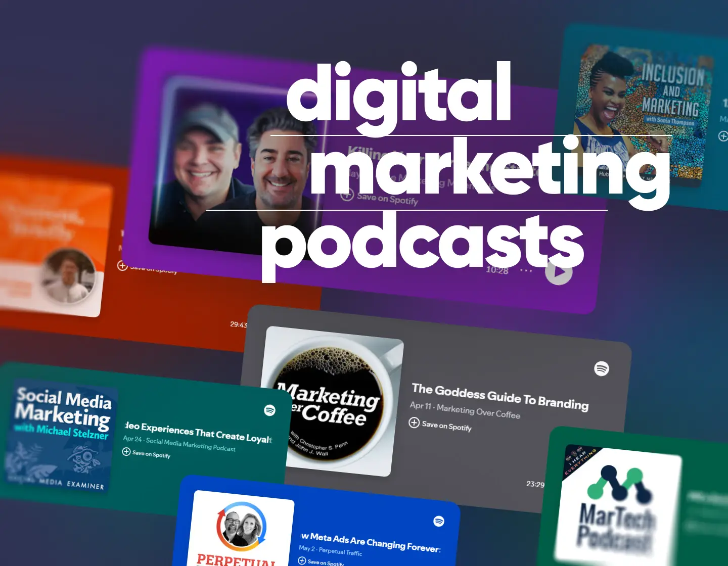Click the plus icon beside Marketing Over Coffee's Save
The image size is (728, 566).
coord(414,422)
